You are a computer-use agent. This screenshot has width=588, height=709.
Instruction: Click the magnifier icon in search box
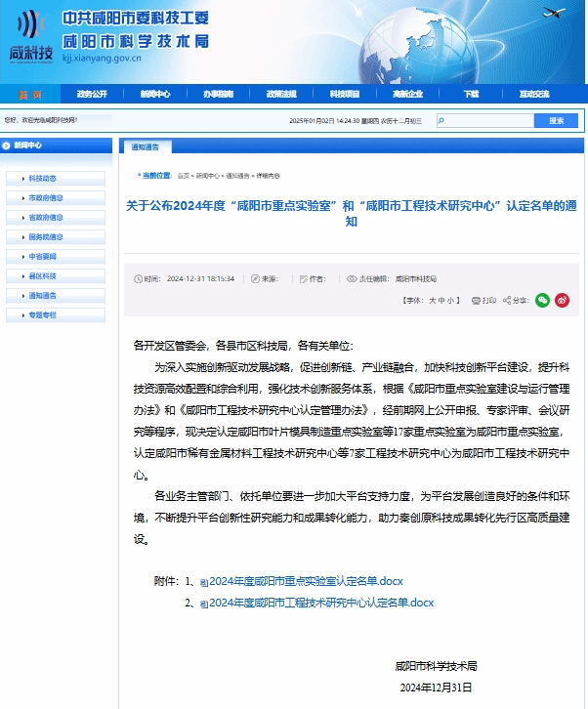442,120
